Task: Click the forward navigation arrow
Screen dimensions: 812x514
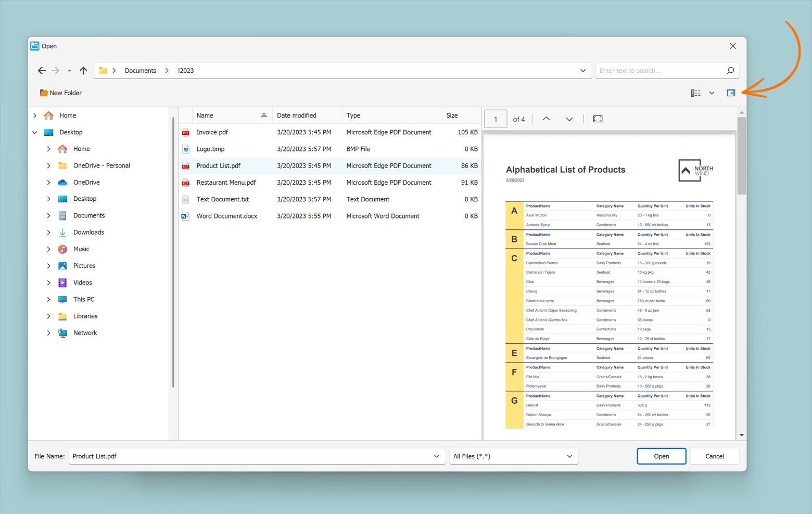Action: click(x=56, y=70)
